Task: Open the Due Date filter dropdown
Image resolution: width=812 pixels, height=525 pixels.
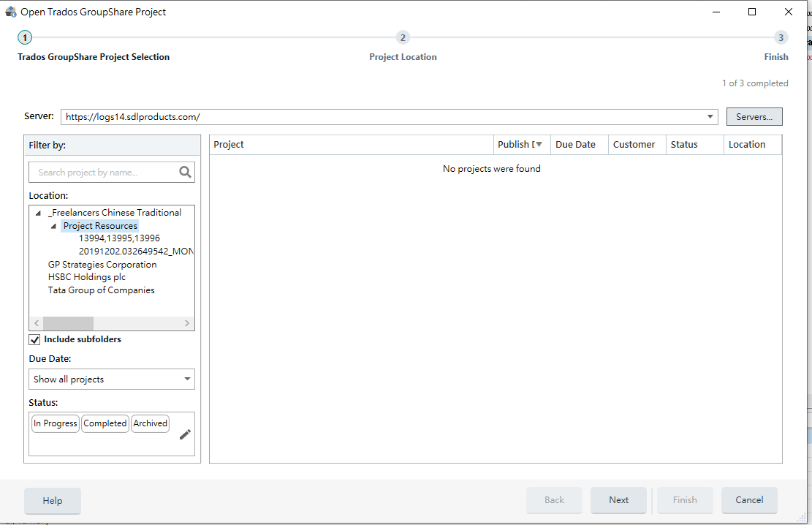Action: tap(187, 379)
